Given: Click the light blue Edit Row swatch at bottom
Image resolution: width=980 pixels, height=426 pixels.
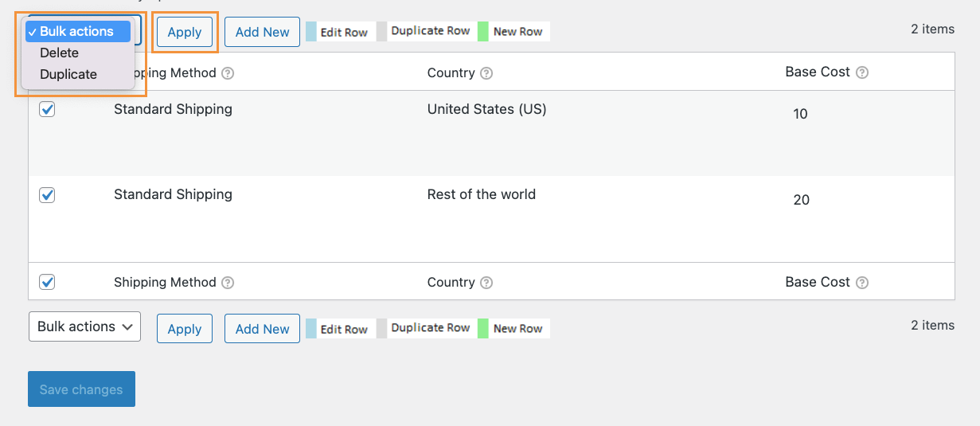Looking at the screenshot, I should (311, 328).
